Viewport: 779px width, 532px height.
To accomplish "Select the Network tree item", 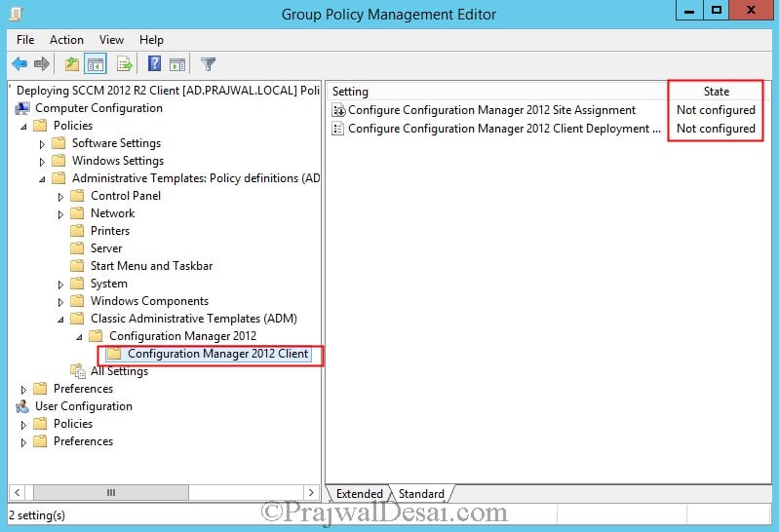I will (113, 213).
